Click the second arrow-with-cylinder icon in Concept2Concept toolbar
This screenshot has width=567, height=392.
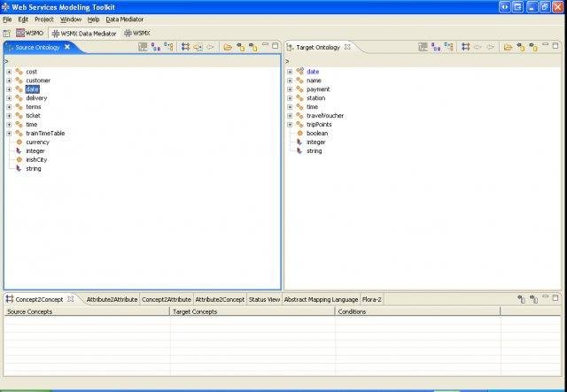(x=533, y=299)
